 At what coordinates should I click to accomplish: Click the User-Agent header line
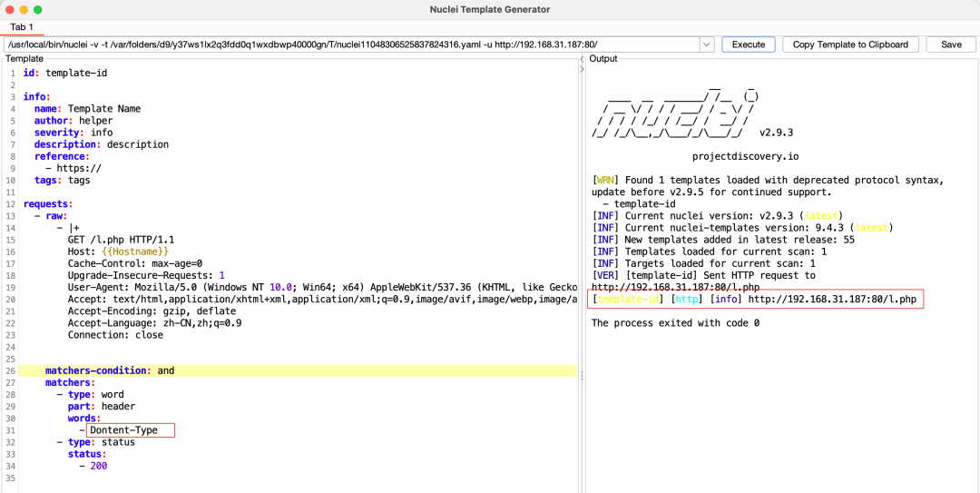click(x=322, y=287)
